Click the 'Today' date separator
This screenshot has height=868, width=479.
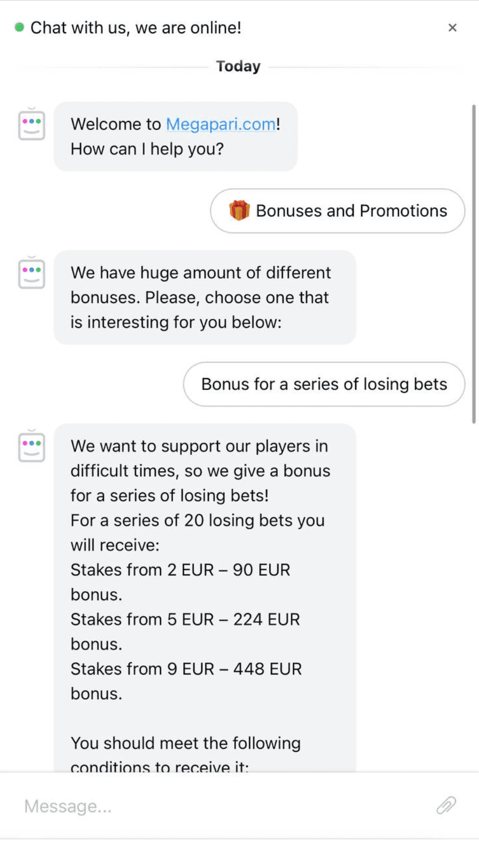click(x=238, y=67)
